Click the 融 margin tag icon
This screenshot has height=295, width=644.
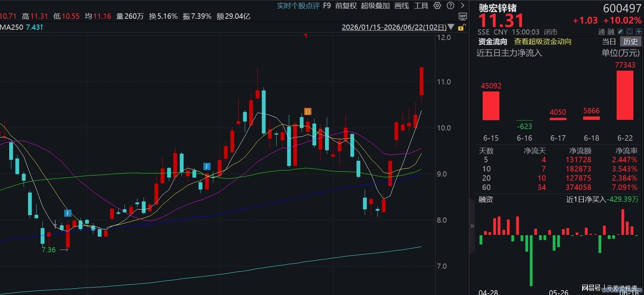point(611,32)
